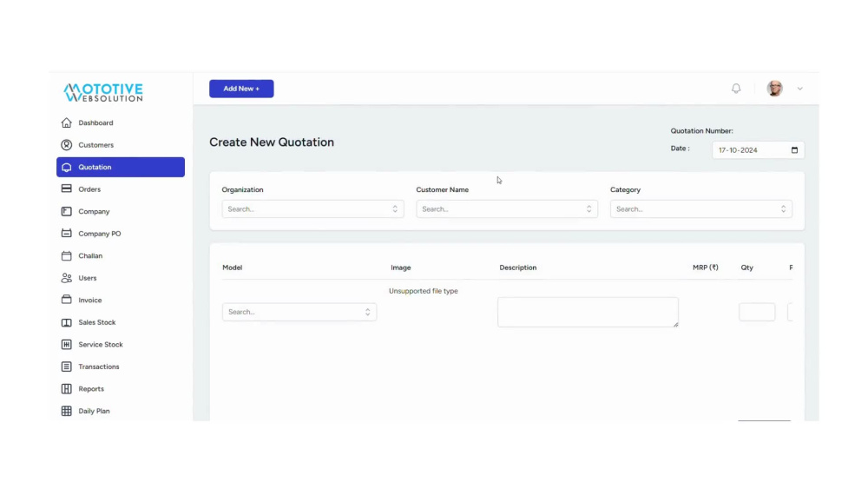The width and height of the screenshot is (868, 489).
Task: Expand the Organization search dropdown
Action: coord(312,208)
